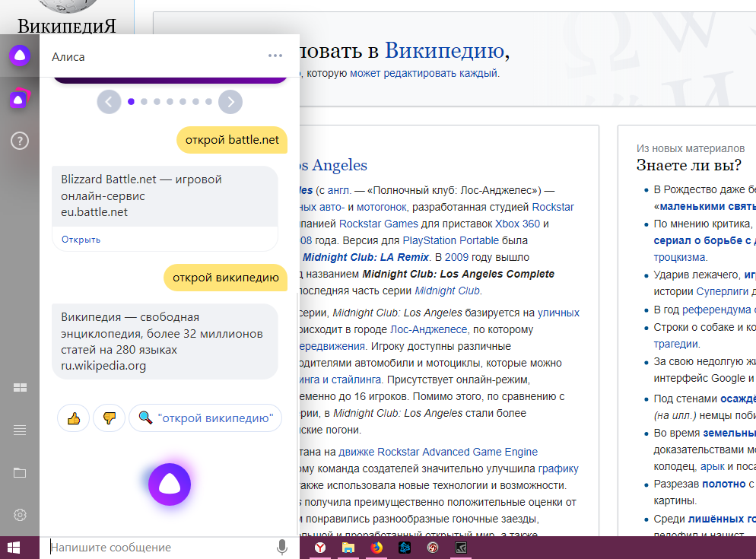
Task: Open the "Angeles" featured article title link
Action: pos(339,165)
